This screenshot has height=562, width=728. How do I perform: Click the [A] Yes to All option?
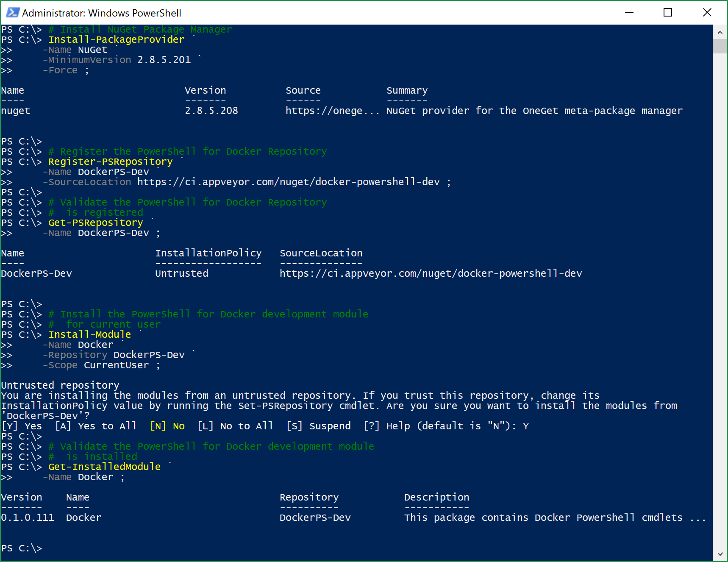(x=96, y=426)
